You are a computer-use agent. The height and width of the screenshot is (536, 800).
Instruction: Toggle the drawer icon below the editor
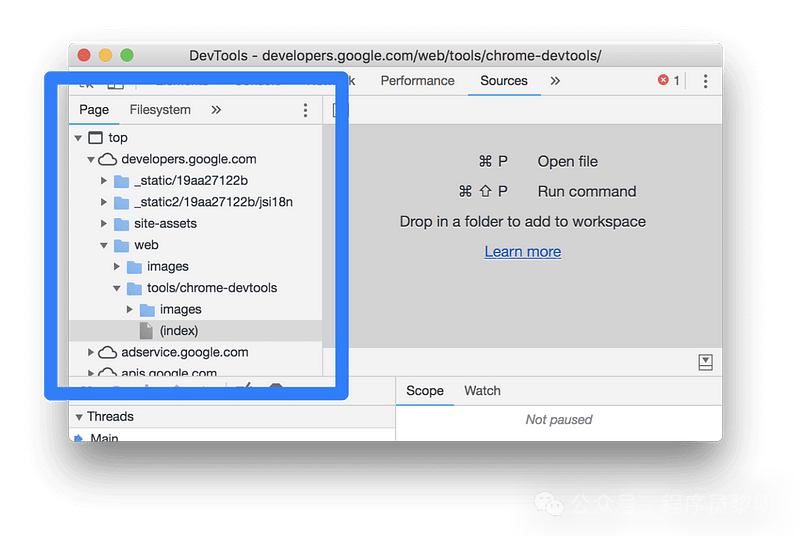point(705,363)
